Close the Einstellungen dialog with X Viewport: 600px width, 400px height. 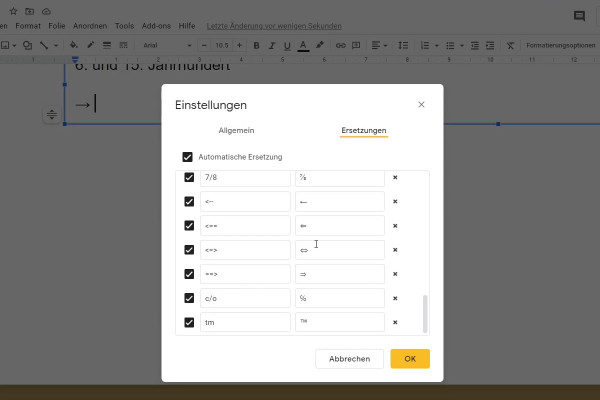(x=421, y=104)
